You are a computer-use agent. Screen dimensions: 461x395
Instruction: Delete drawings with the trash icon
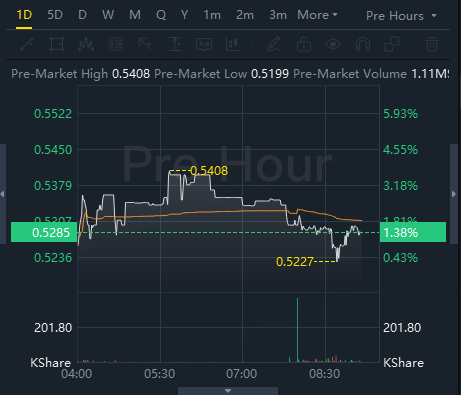[432, 44]
